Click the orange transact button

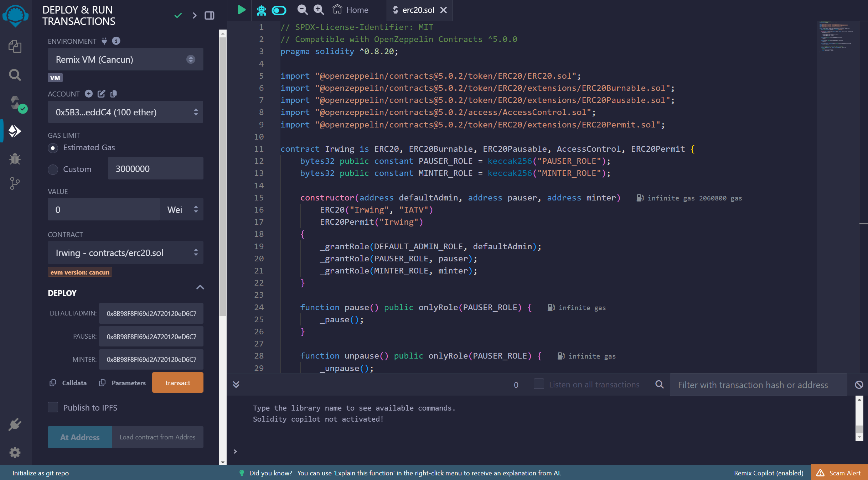click(177, 382)
